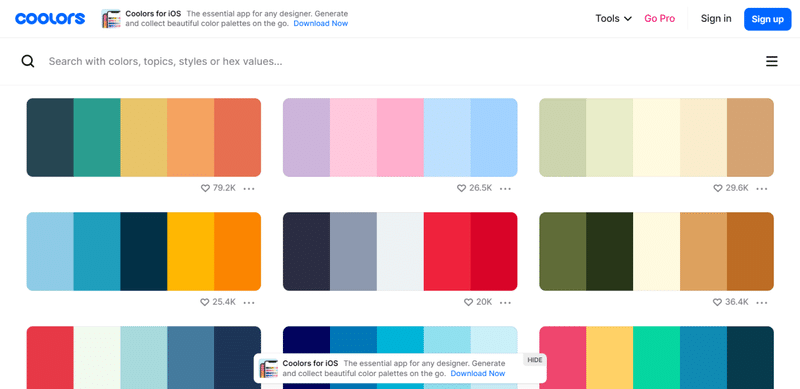Screen dimensions: 800x389
Task: Click the 36.4K likes count
Action: [737, 302]
